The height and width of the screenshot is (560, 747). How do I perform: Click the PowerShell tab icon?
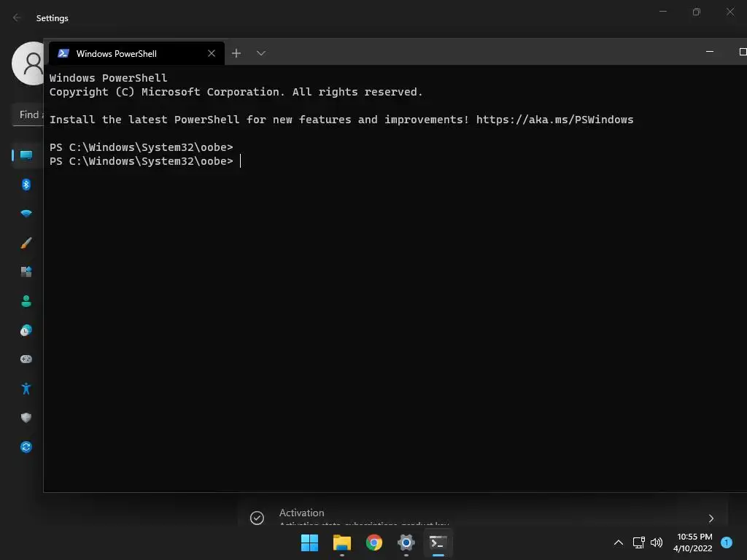(x=63, y=53)
